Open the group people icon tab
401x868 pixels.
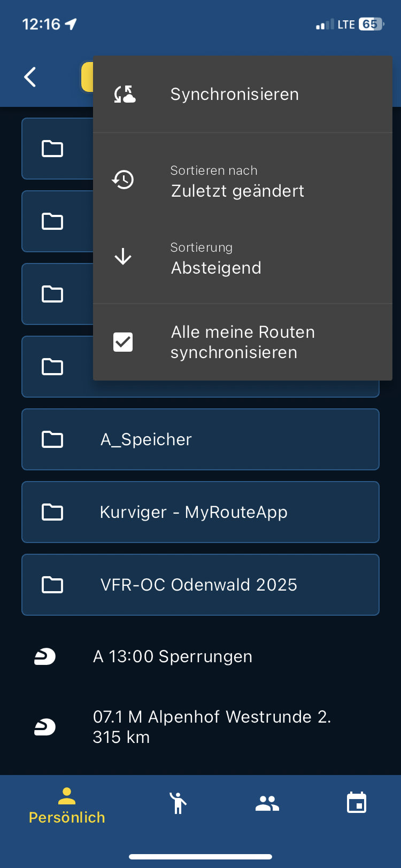click(x=267, y=803)
